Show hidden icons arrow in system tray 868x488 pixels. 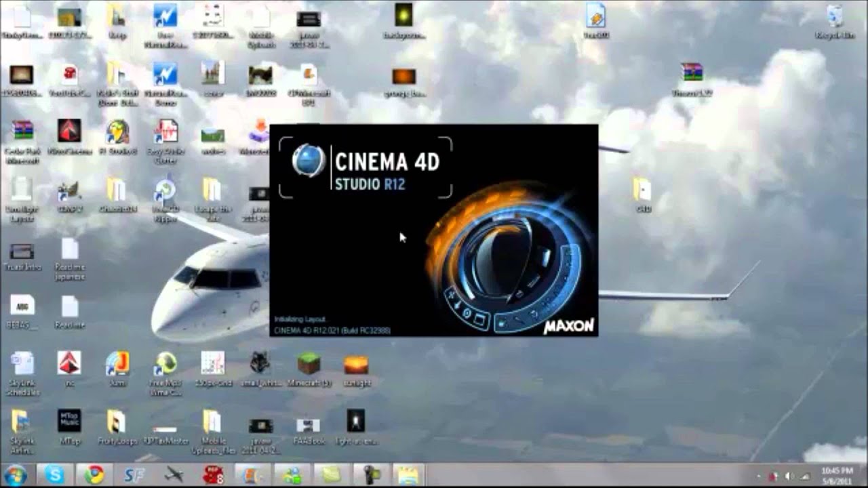tap(759, 476)
